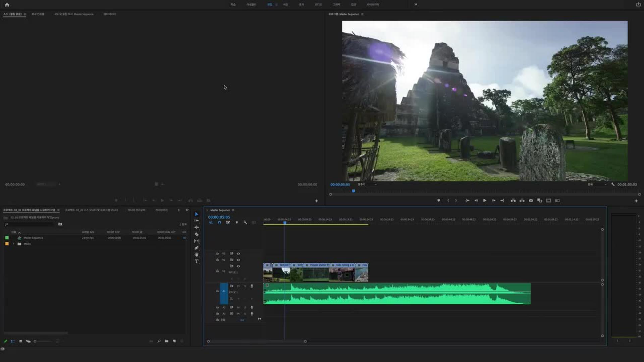
Task: Click the Add Marker button in the Program monitor
Action: click(438, 200)
